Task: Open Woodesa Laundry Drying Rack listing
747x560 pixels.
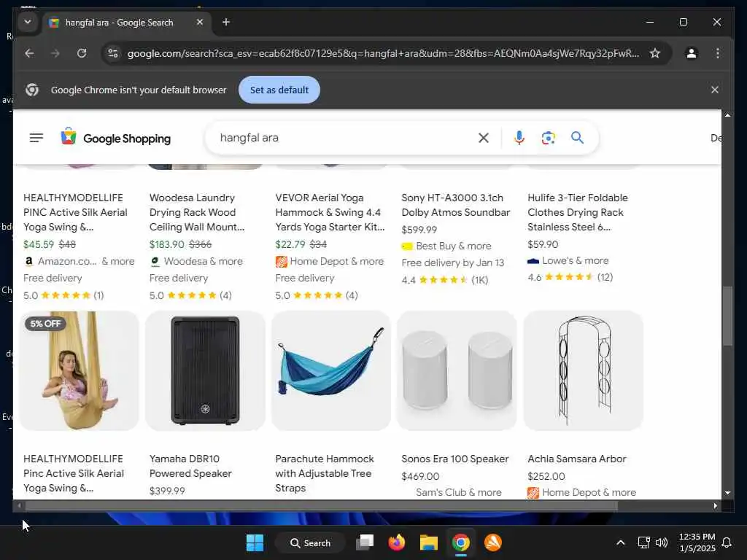Action: [x=197, y=212]
